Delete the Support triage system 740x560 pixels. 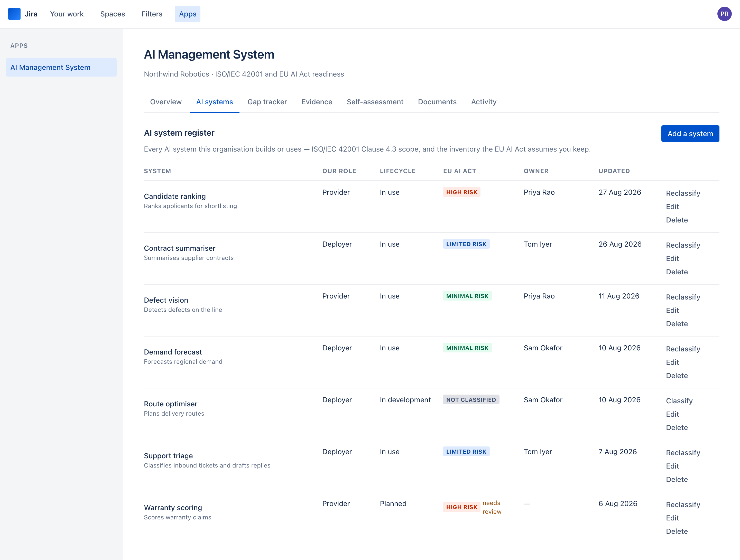coord(677,479)
